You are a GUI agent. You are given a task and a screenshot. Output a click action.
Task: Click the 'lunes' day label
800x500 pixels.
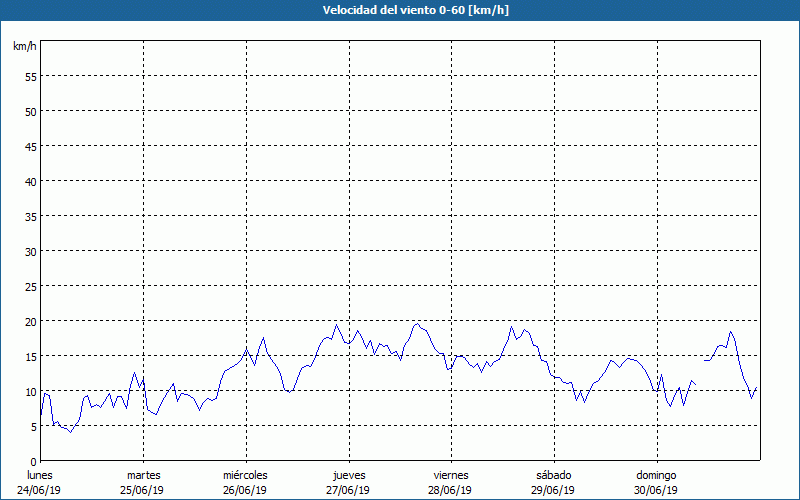pos(40,475)
